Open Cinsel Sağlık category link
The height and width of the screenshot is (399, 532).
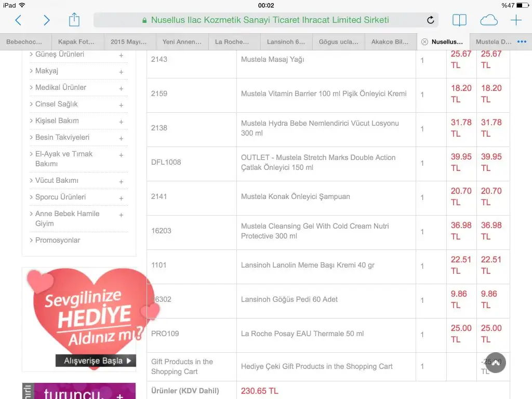56,104
